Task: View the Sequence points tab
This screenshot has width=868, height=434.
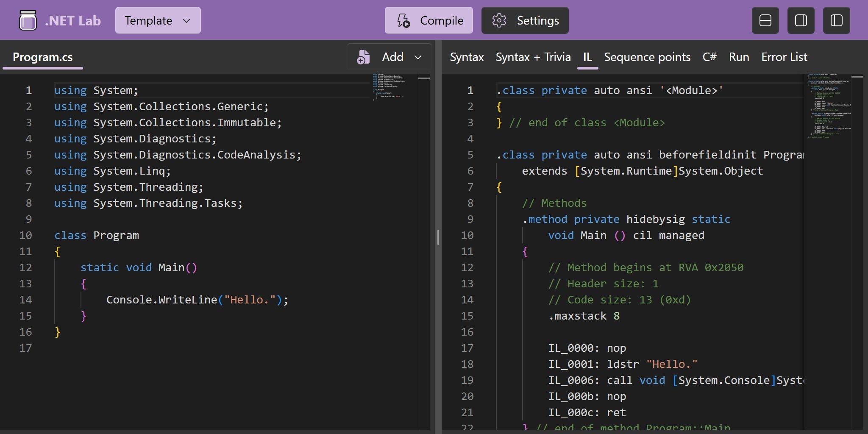Action: coord(647,57)
